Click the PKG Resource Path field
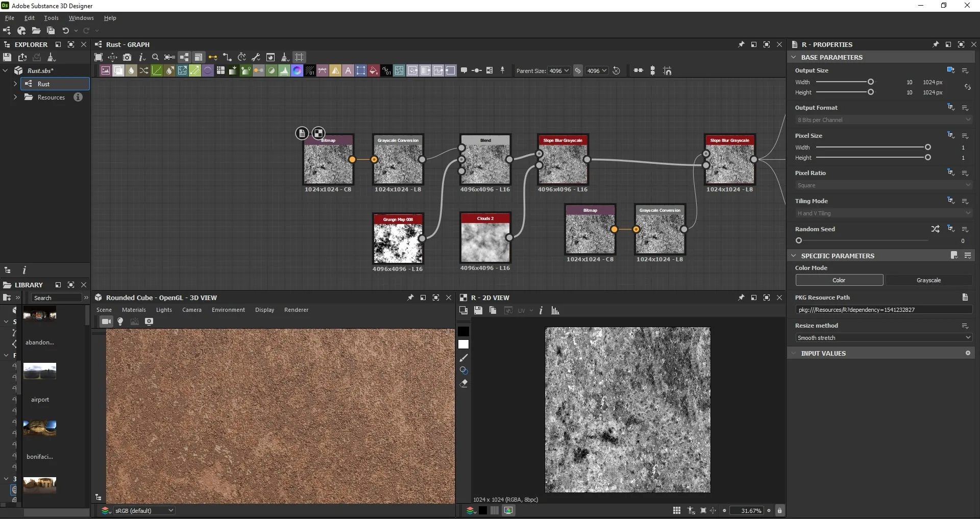Screen dimensions: 980x519 click(x=884, y=310)
